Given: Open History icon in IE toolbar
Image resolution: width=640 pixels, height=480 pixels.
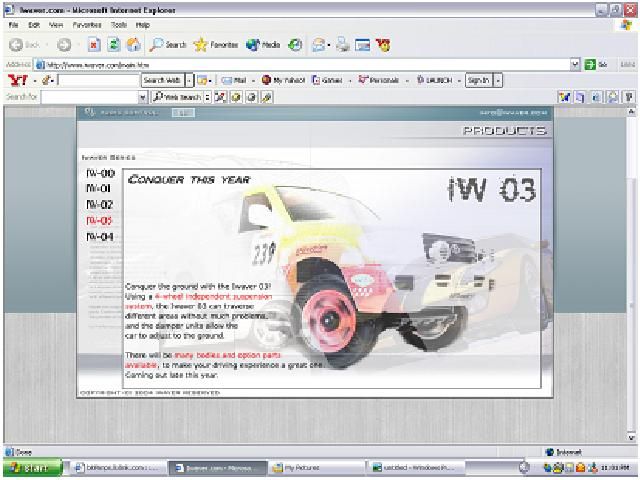Looking at the screenshot, I should pyautogui.click(x=295, y=44).
